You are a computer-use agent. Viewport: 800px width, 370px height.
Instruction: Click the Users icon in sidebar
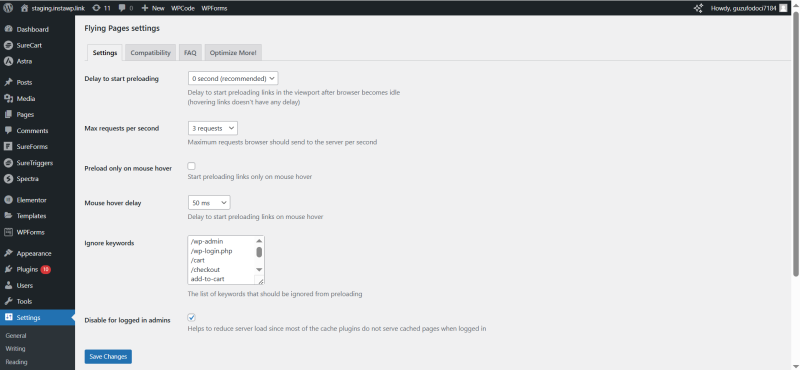(x=8, y=285)
